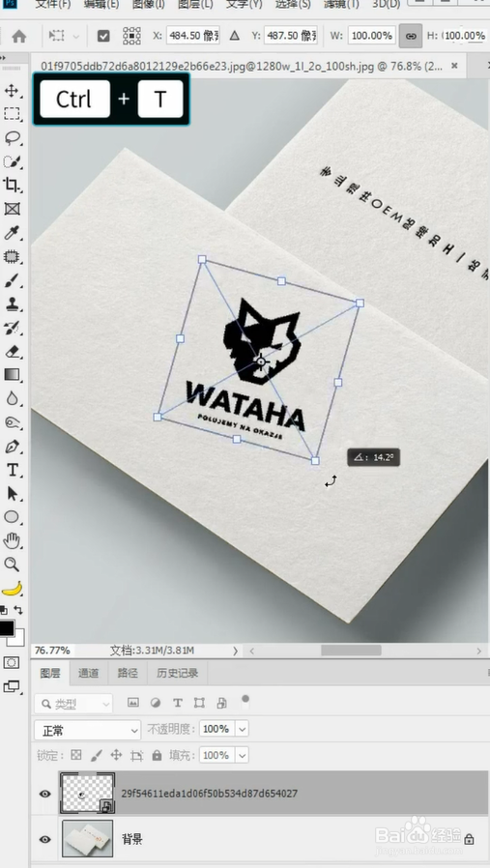Toggle lock transparent pixels
The height and width of the screenshot is (868, 490).
coord(76,755)
